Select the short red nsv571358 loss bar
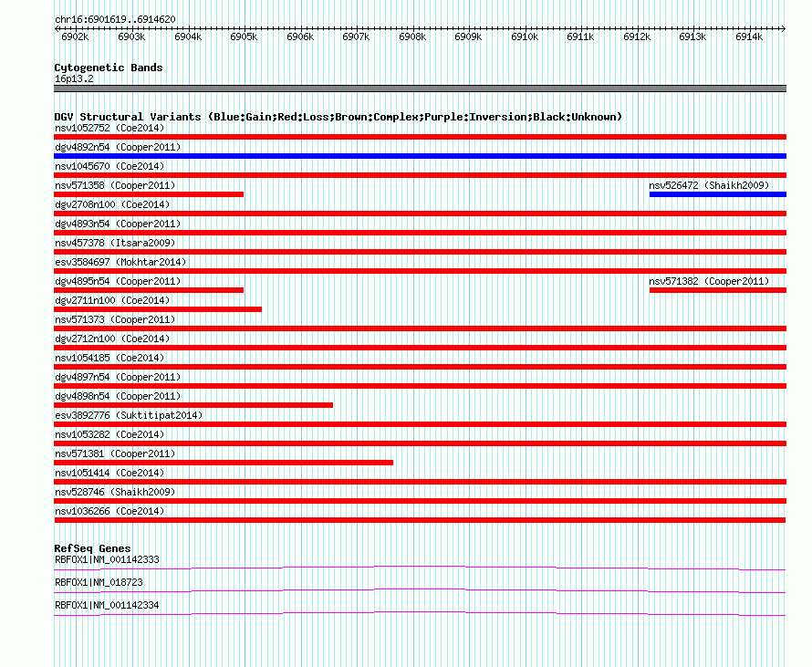This screenshot has width=812, height=667. point(149,194)
